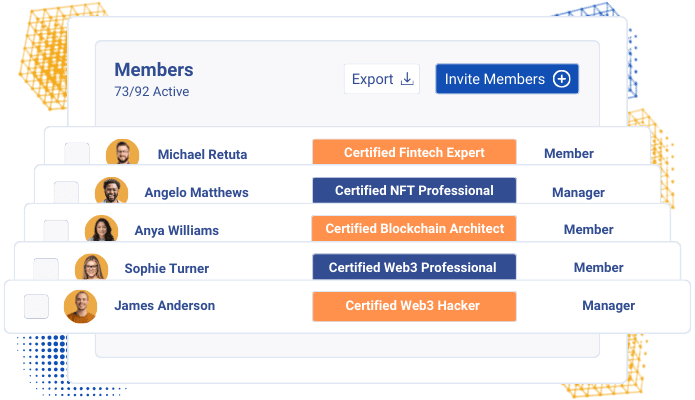The height and width of the screenshot is (400, 695).
Task: Click the Export download arrow icon
Action: click(x=407, y=79)
